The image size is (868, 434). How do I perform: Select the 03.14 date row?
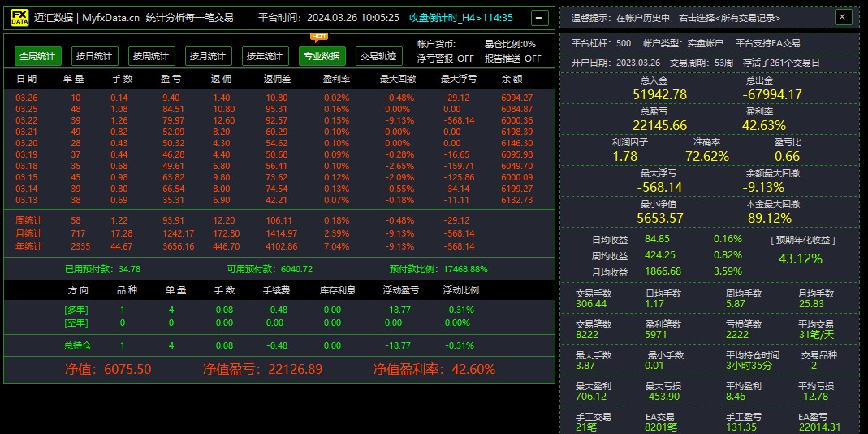tap(279, 189)
